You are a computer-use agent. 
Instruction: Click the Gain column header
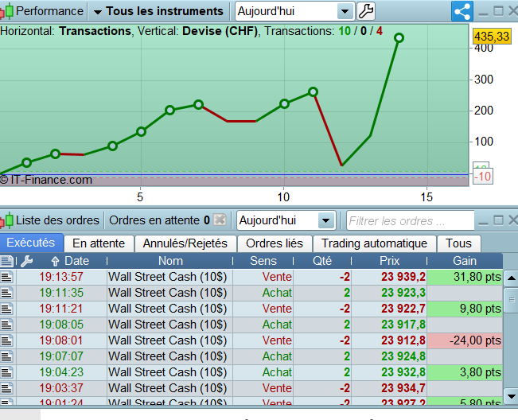[x=465, y=261]
